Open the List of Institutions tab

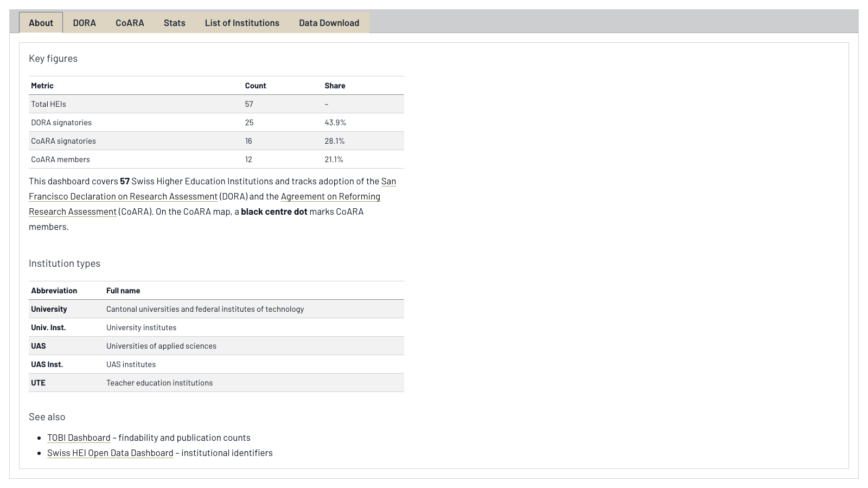(242, 23)
